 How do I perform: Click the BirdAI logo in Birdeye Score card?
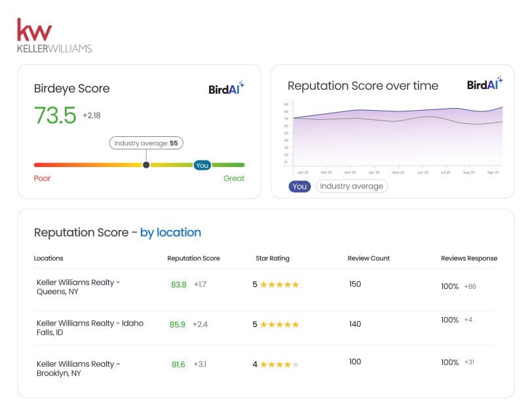(x=226, y=88)
